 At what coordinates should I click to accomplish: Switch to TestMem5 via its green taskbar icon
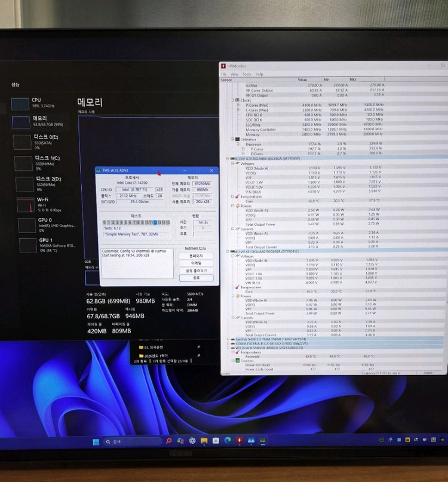pyautogui.click(x=263, y=440)
